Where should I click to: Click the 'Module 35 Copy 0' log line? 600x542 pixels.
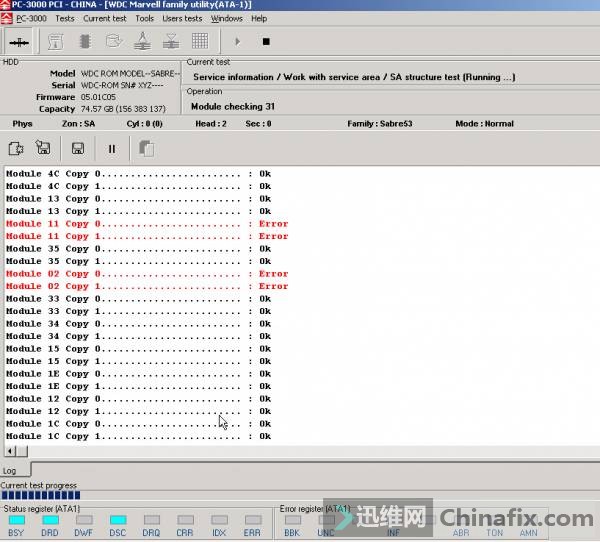point(139,249)
